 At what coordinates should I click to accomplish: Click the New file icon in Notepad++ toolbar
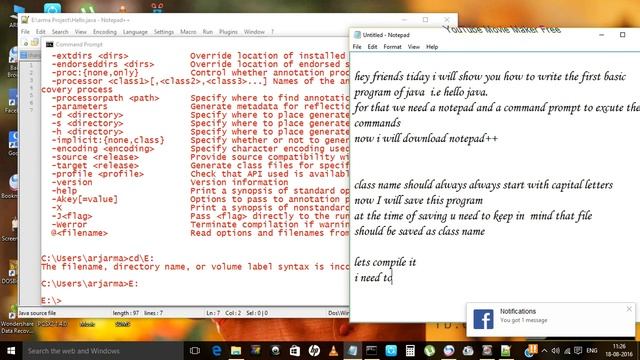coord(26,43)
